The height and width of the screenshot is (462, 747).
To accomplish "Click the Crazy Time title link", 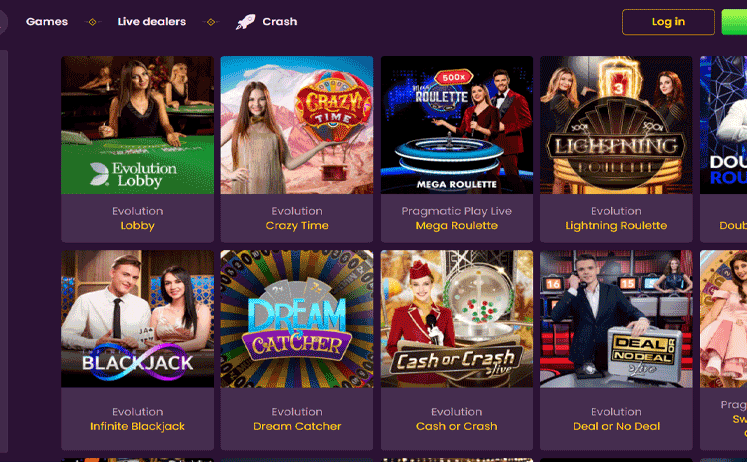I will [297, 225].
